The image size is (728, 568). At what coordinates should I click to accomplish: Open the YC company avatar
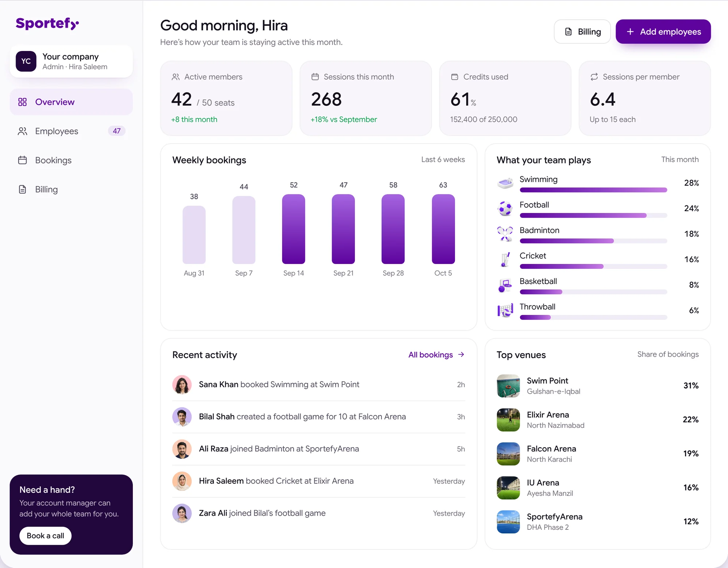tap(26, 61)
